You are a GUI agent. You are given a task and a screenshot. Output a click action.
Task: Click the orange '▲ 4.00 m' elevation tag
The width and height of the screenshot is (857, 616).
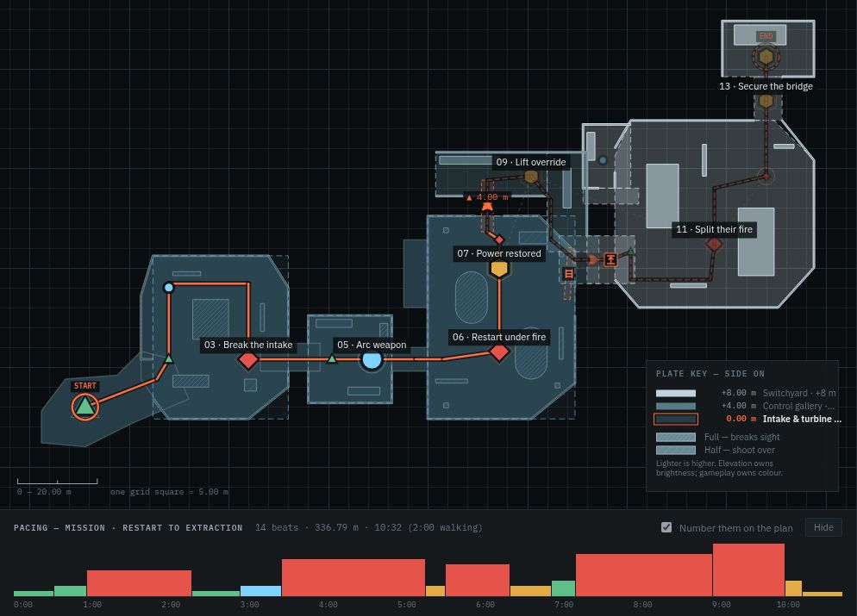point(487,197)
